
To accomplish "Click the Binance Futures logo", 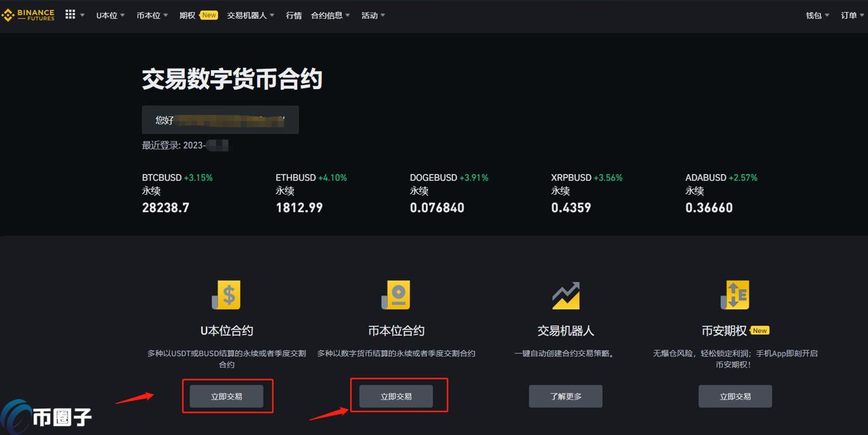I will (x=29, y=15).
